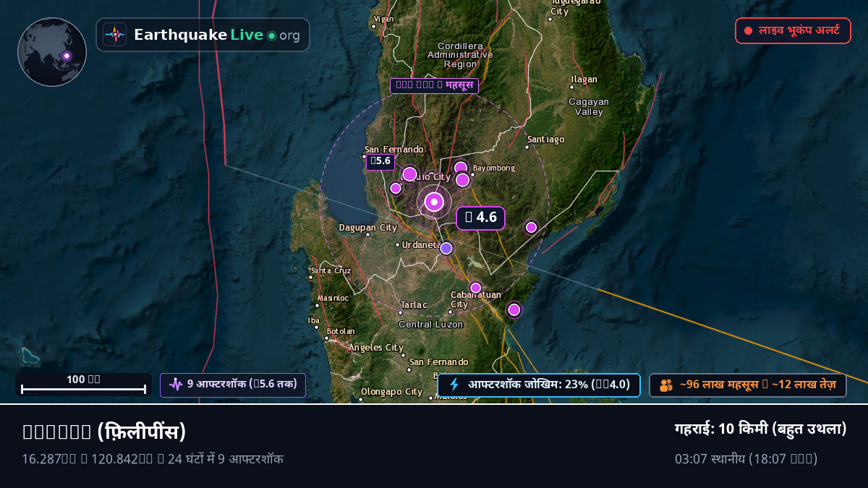Click the Earthquake Live compass logo icon
The width and height of the screenshot is (868, 488).
pos(114,35)
